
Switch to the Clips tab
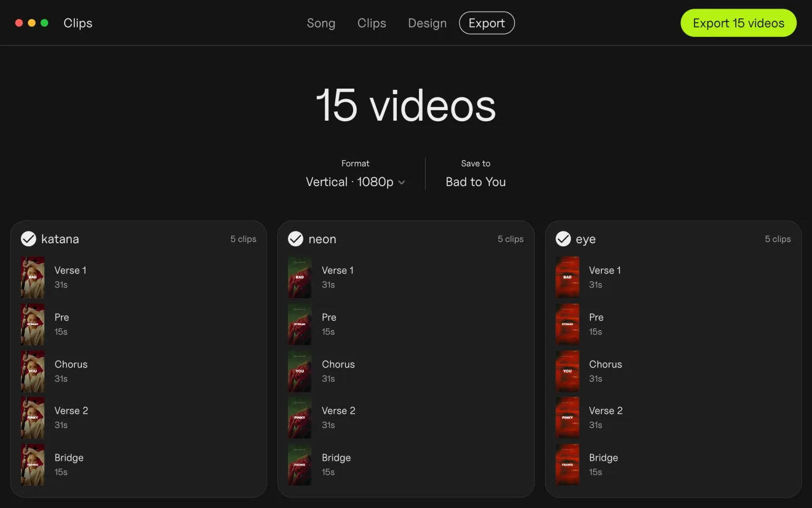coord(372,23)
